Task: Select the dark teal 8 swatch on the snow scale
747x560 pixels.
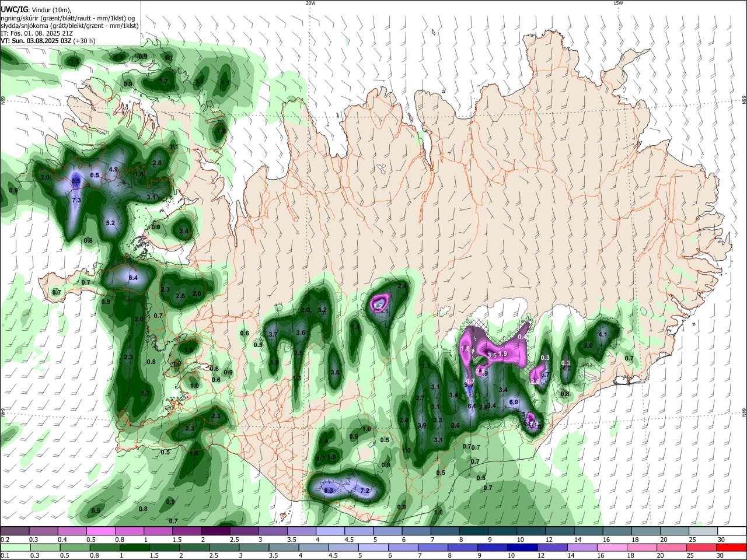Action: pyautogui.click(x=473, y=531)
